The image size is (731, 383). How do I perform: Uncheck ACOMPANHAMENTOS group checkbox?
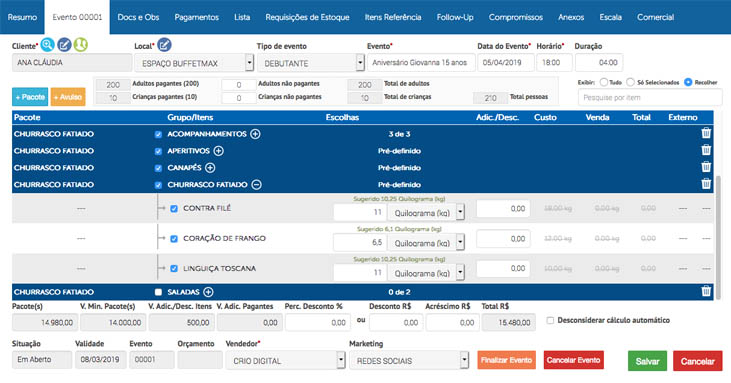(x=158, y=135)
